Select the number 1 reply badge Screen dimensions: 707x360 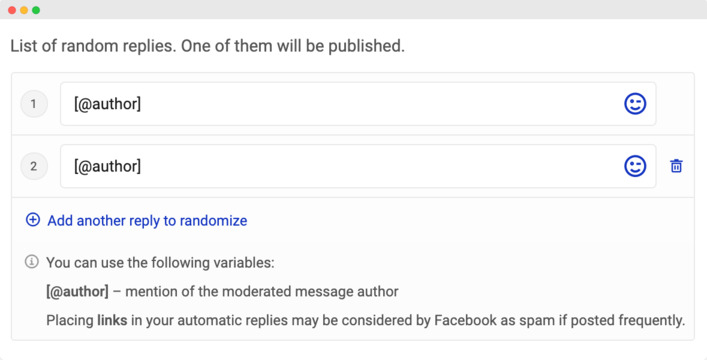coord(34,104)
